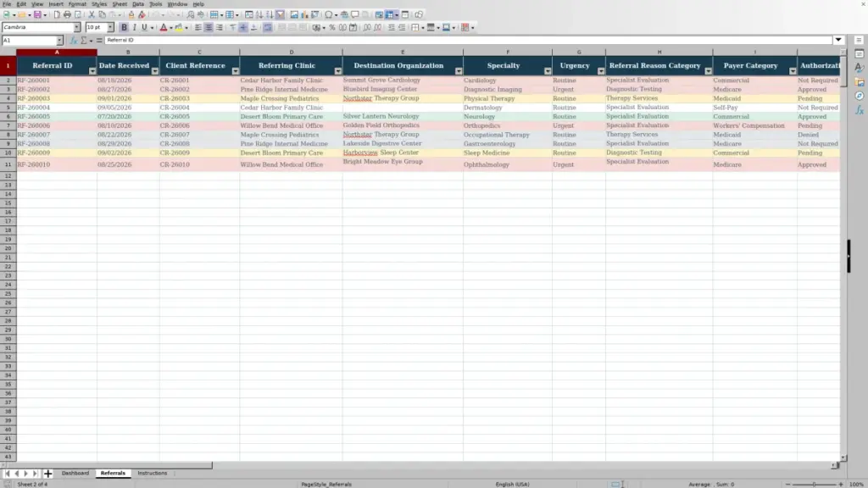Insert Chart icon in toolbar
Image resolution: width=868 pixels, height=488 pixels.
coord(304,15)
